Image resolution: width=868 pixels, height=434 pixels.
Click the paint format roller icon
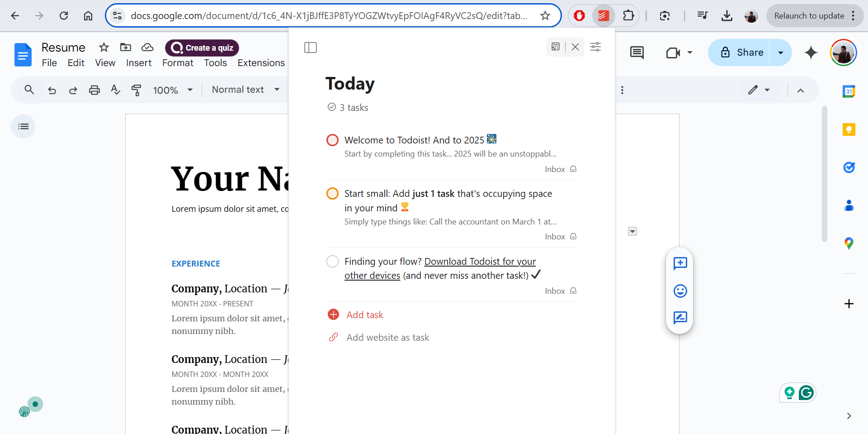[136, 90]
